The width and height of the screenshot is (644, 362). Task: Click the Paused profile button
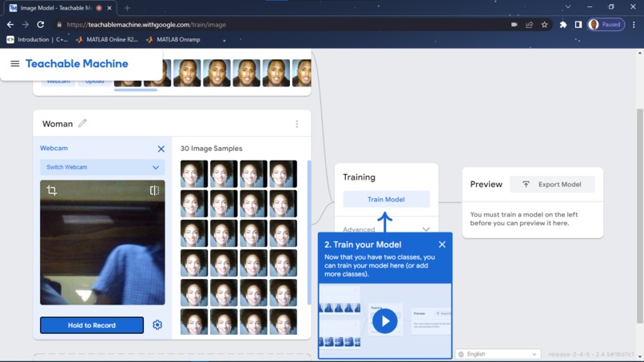tap(606, 25)
